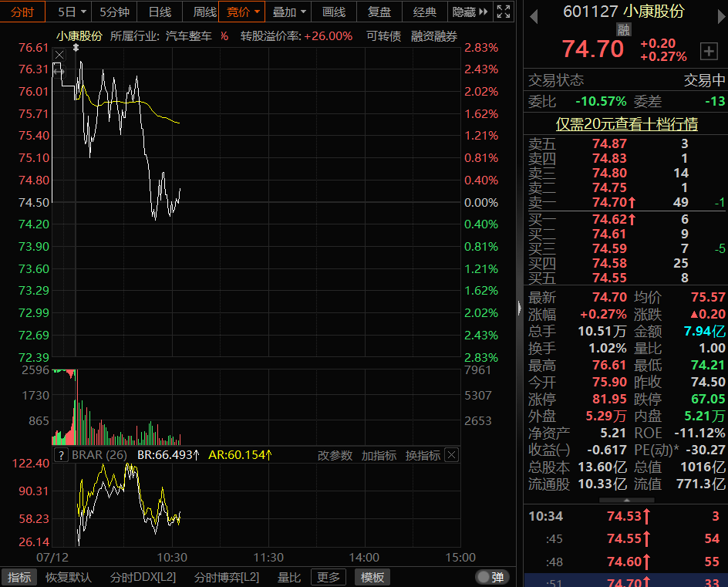Open the 模板 template button

372,577
